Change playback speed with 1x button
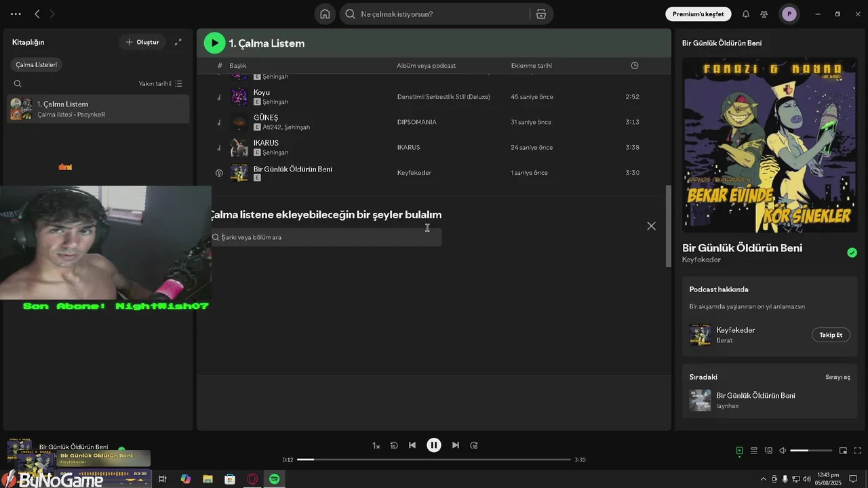The width and height of the screenshot is (868, 488). pos(376,445)
